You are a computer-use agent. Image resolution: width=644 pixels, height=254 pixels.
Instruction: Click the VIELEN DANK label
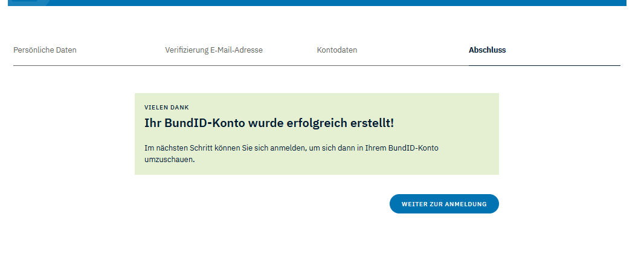(x=167, y=108)
